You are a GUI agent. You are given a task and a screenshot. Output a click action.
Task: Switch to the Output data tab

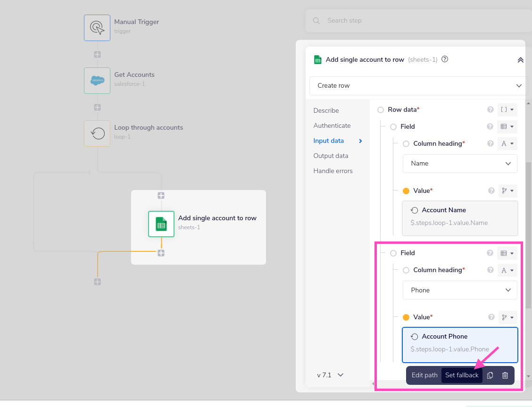331,156
